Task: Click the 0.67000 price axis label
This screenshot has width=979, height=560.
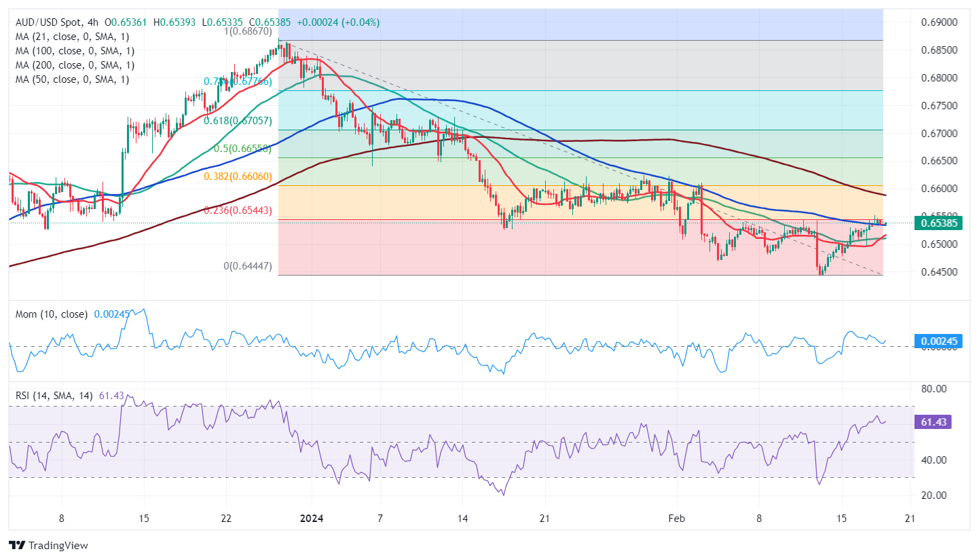Action: [940, 133]
